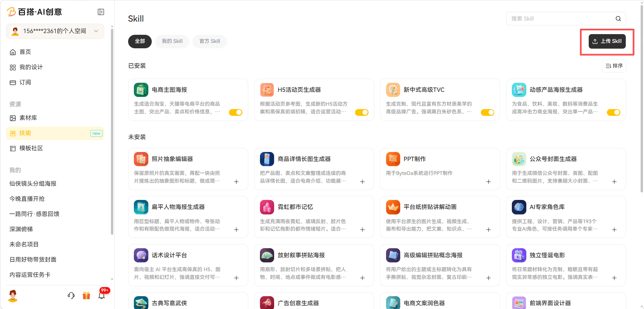The image size is (644, 309).
Task: Open customer support headset icon
Action: pos(71,295)
